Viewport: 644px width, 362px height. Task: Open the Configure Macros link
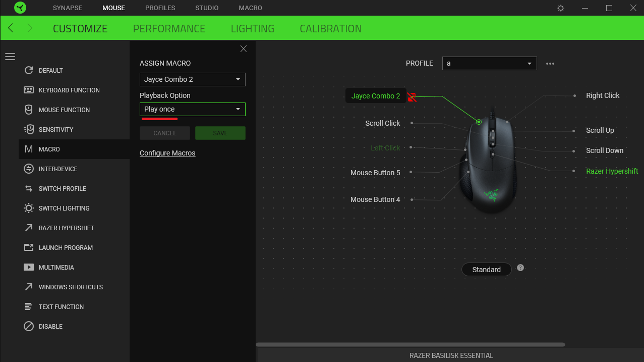pyautogui.click(x=167, y=153)
